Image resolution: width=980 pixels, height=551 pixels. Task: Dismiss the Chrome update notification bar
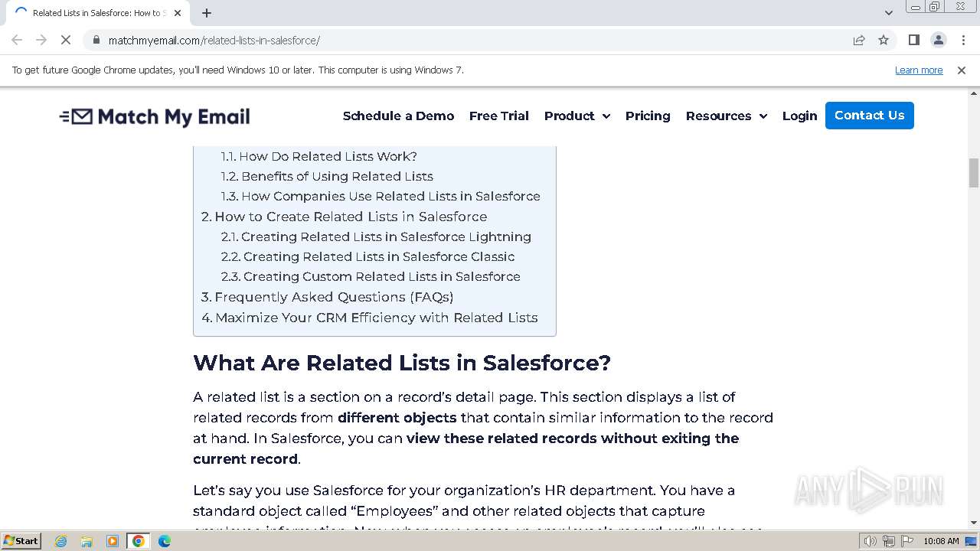(x=962, y=70)
